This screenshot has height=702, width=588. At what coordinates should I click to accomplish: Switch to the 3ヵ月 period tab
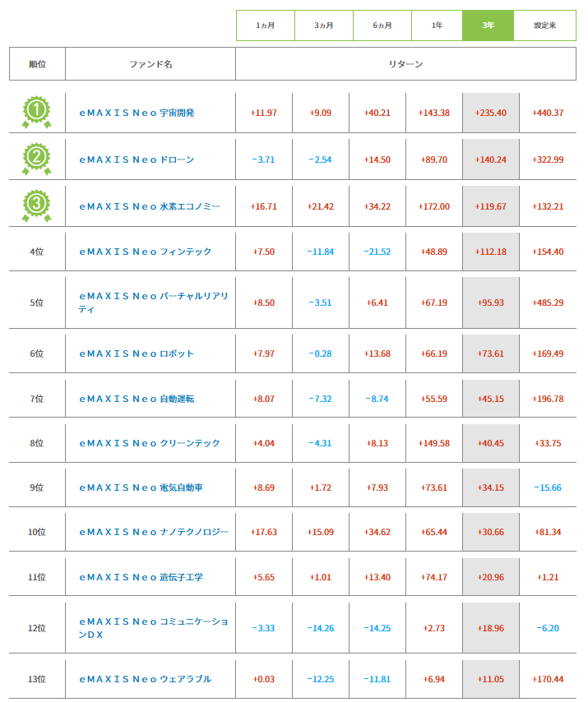point(324,25)
